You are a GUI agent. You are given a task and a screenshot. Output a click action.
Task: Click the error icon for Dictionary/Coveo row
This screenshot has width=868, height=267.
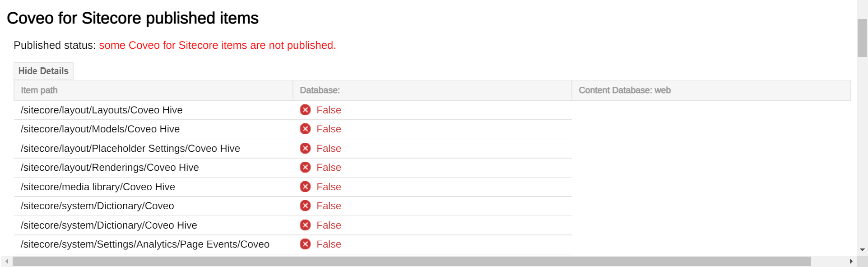[x=306, y=206]
